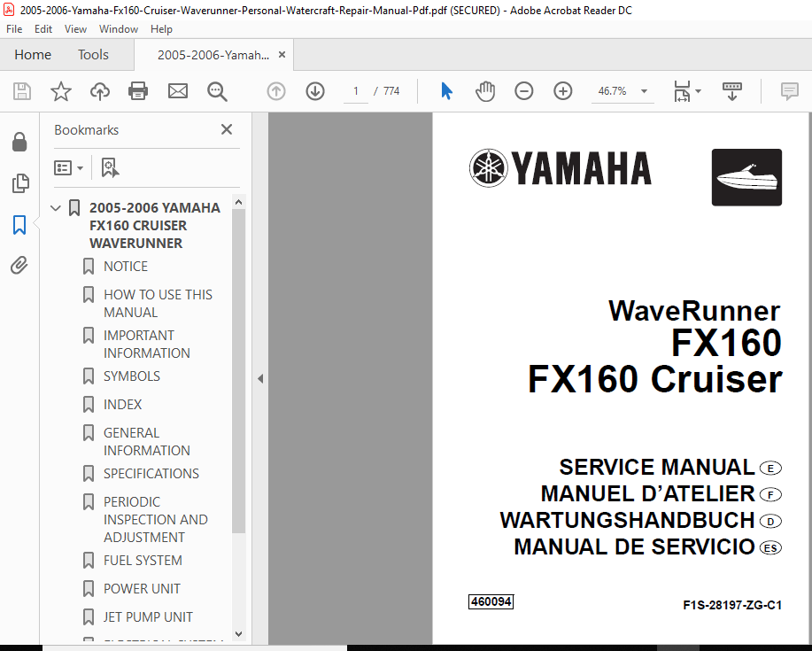Open HOW TO USE THIS MANUAL bookmark
This screenshot has height=651, width=812.
158,304
